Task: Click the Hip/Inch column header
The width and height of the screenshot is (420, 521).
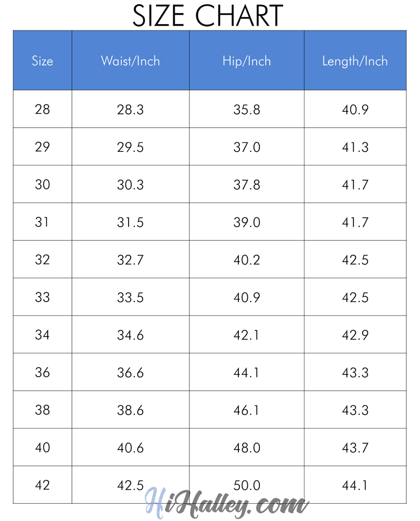Action: click(x=247, y=61)
